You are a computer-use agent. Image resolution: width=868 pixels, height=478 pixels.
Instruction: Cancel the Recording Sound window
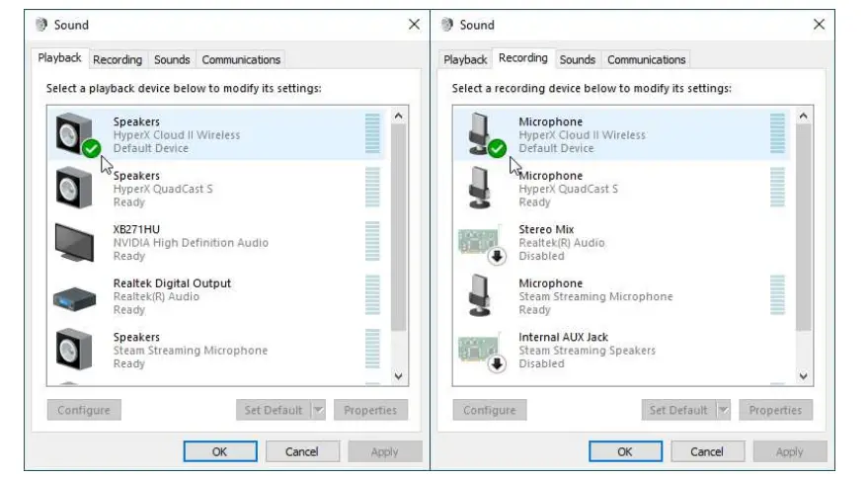[707, 451]
